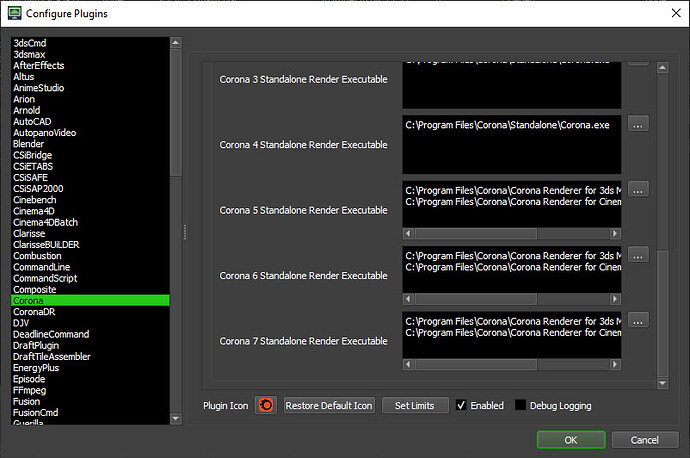Click the panel splitter handle

click(185, 232)
